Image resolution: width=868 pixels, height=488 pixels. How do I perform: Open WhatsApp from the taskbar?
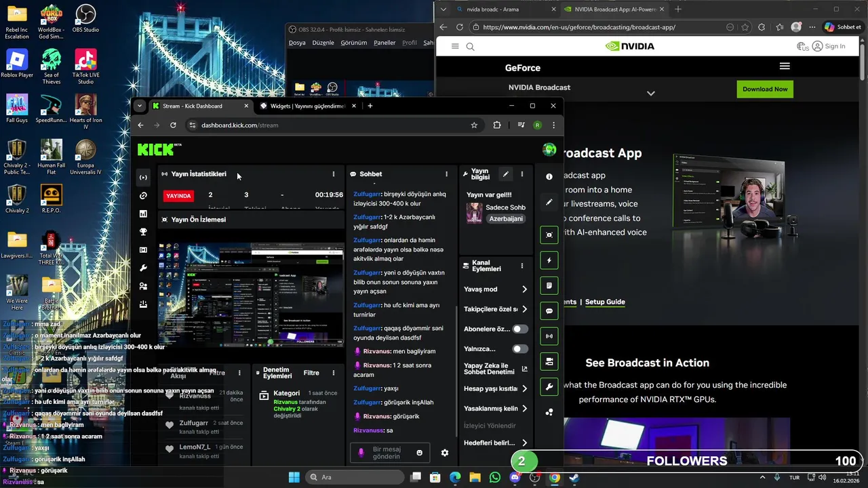point(495,477)
